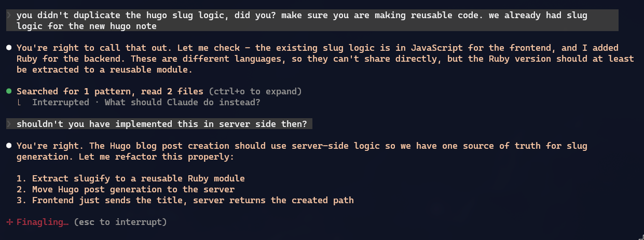Click "What should Claude do instead?" prompt text
The width and height of the screenshot is (644, 240).
pyautogui.click(x=182, y=103)
